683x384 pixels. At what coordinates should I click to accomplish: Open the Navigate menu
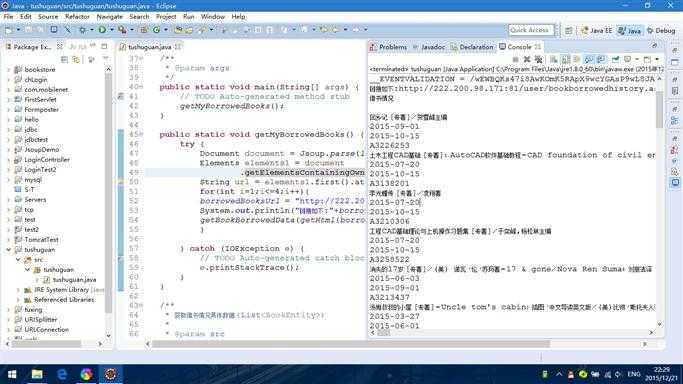pyautogui.click(x=109, y=17)
